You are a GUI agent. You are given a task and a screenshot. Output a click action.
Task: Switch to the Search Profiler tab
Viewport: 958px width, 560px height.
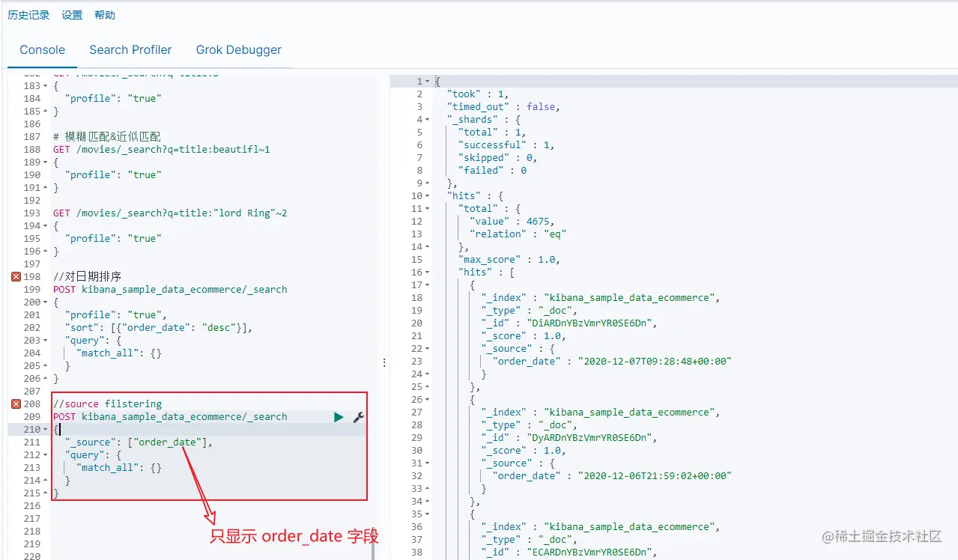[130, 50]
